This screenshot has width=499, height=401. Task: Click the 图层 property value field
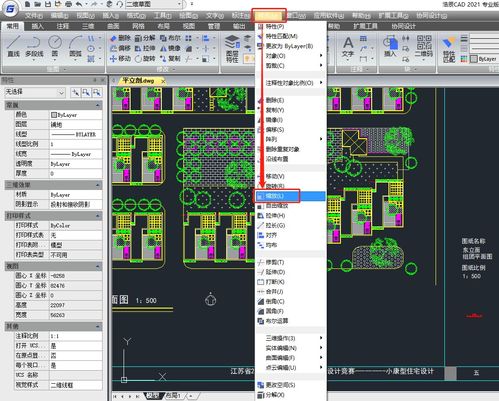(x=75, y=124)
